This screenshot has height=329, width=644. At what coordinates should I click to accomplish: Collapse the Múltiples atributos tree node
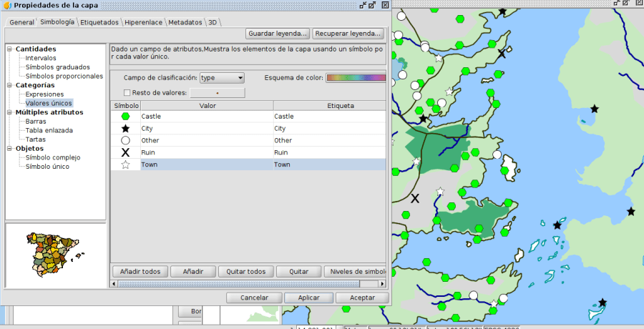click(x=9, y=112)
